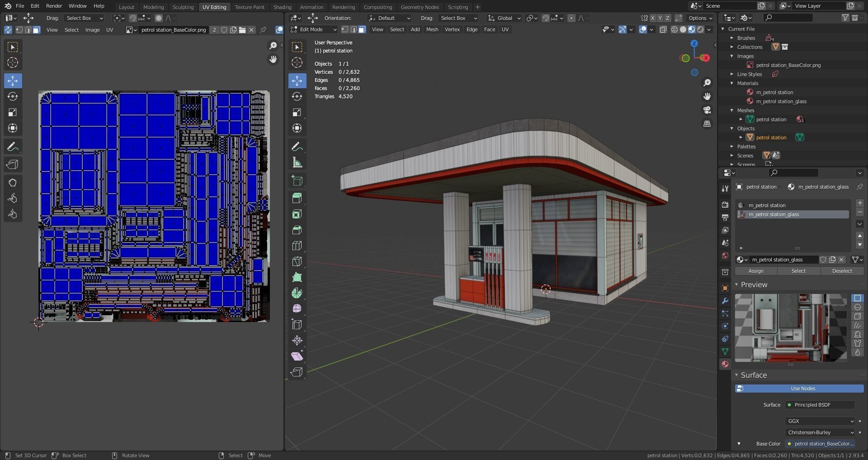Select the UV Pinch tool
The image size is (868, 460).
13,214
